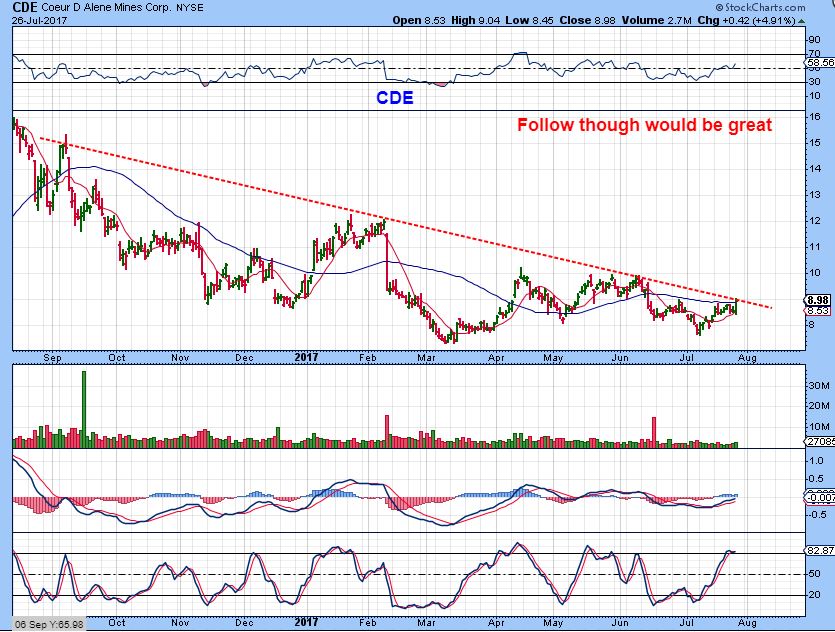
Task: Click the 20M label on the volume axis
Action: 820,406
